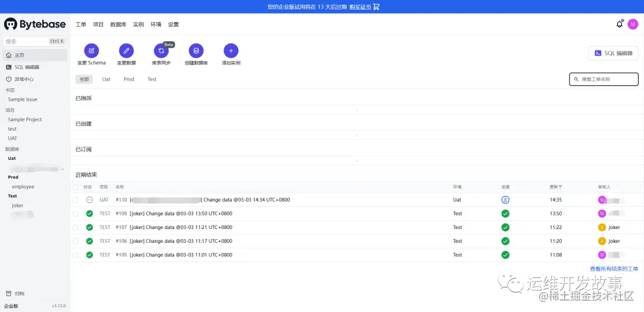This screenshot has width=644, height=312.
Task: Open the 工单 menu
Action: 81,24
